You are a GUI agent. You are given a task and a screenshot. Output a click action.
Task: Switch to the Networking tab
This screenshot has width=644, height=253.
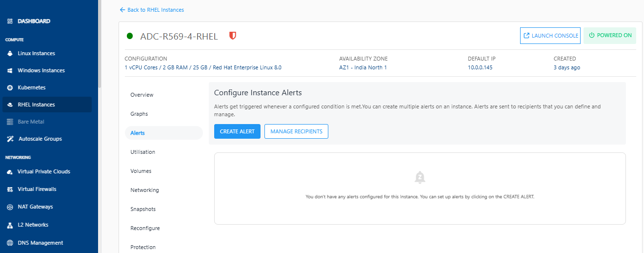pos(145,190)
